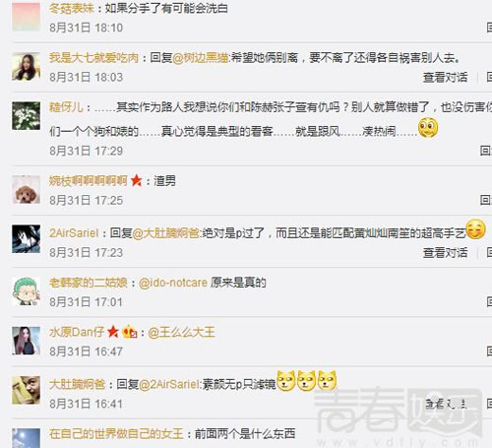The image size is (492, 448).
Task: Click the white flower avatar of 糖伢儿
Action: (27, 116)
